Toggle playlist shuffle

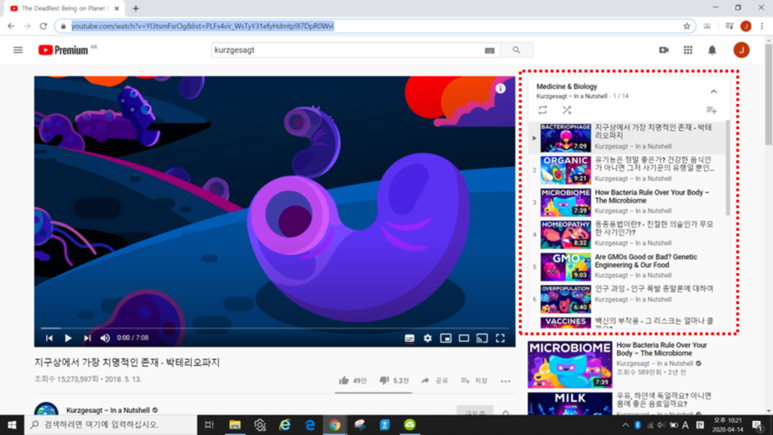tap(567, 110)
